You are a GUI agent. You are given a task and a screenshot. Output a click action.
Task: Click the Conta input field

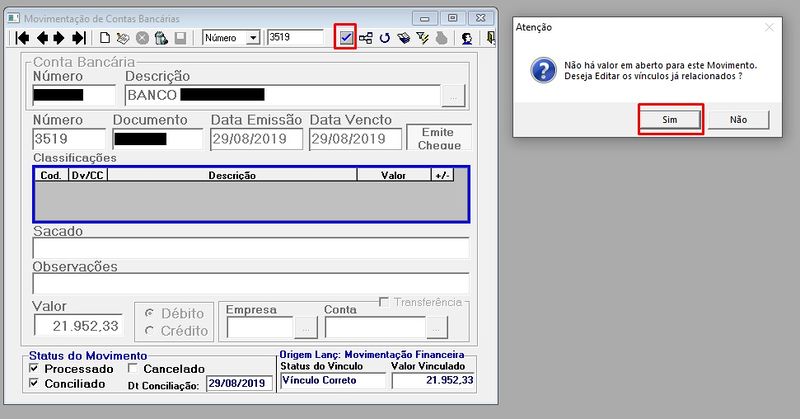point(375,328)
